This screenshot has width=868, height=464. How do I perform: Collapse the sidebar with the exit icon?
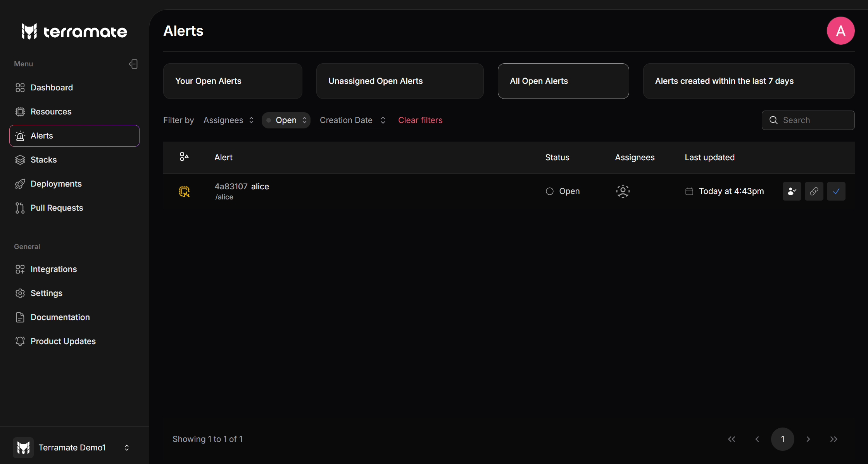(133, 64)
